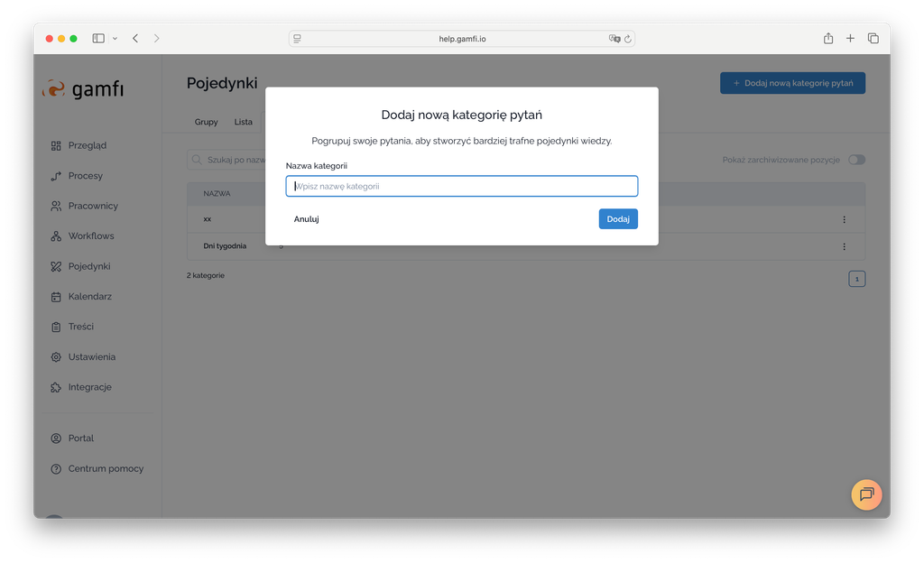Switch to the Grupy tab
The image size is (924, 563).
pos(206,122)
